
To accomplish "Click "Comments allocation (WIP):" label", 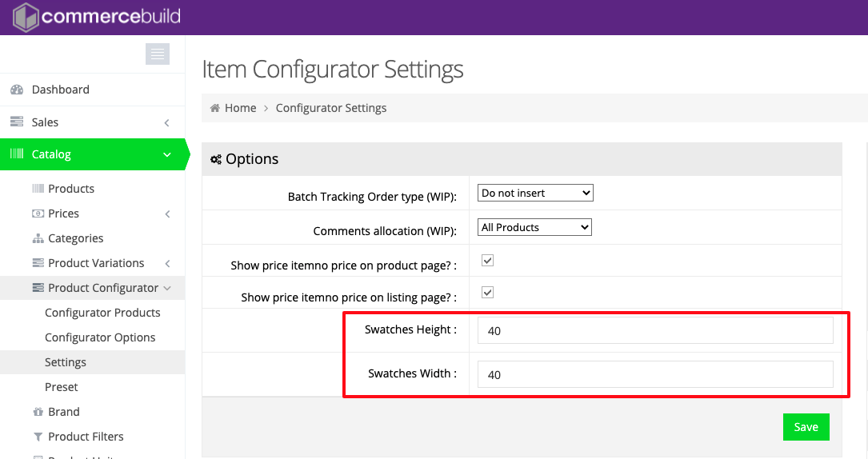I will [385, 231].
